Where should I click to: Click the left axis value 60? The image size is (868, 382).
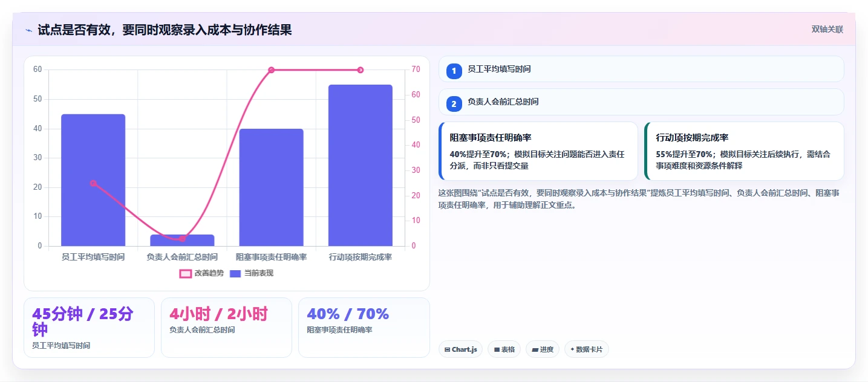(x=38, y=70)
